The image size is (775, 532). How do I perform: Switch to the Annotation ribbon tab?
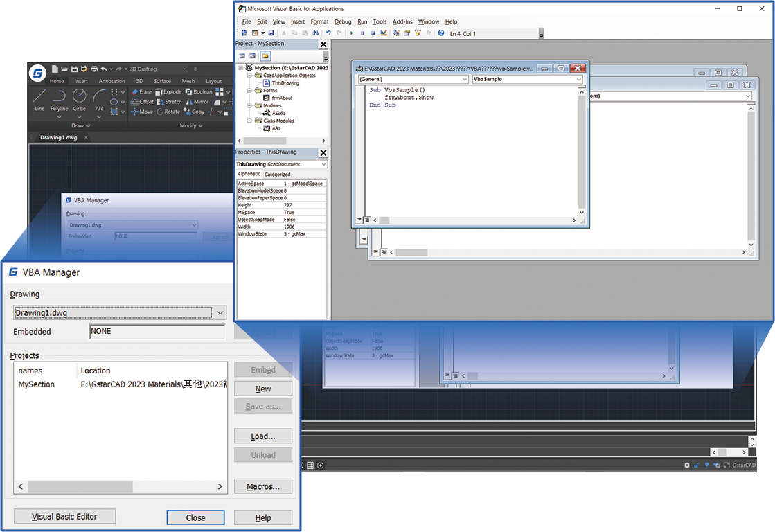click(112, 81)
